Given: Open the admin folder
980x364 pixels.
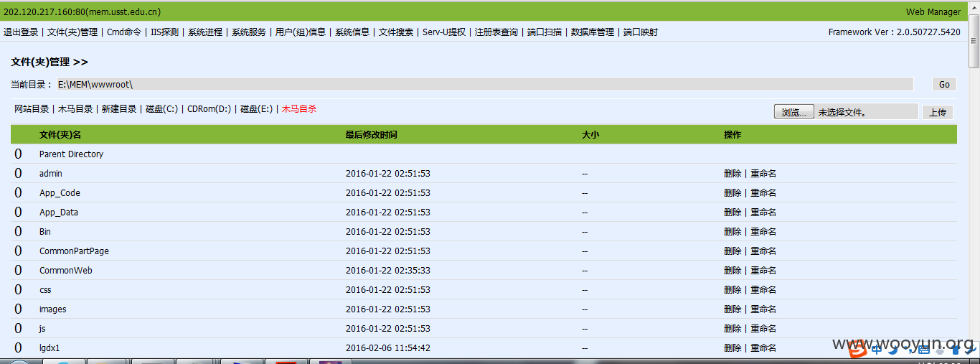Looking at the screenshot, I should pyautogui.click(x=51, y=174).
